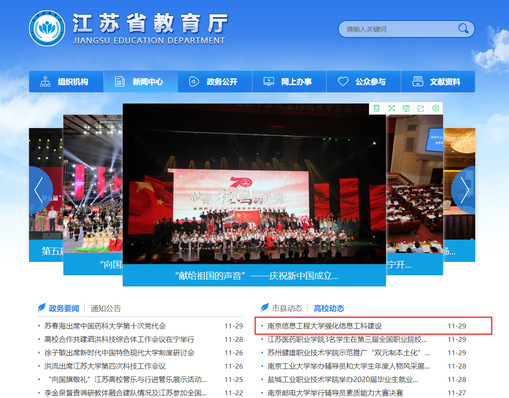Image resolution: width=509 pixels, height=398 pixels.
Task: Open the 网上办事 navigation item
Action: pyautogui.click(x=289, y=81)
